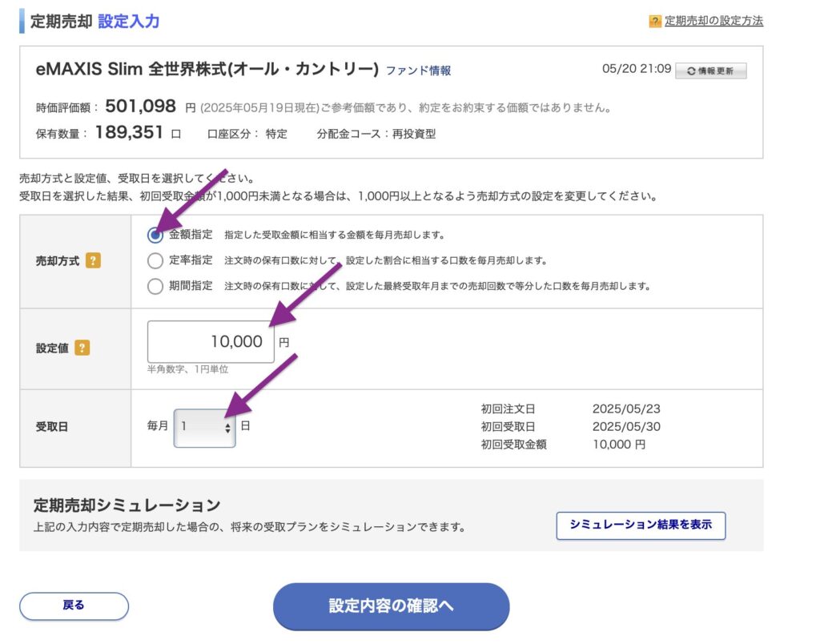
Task: Open help icon beside 定期売却の設定方法
Action: (x=655, y=22)
